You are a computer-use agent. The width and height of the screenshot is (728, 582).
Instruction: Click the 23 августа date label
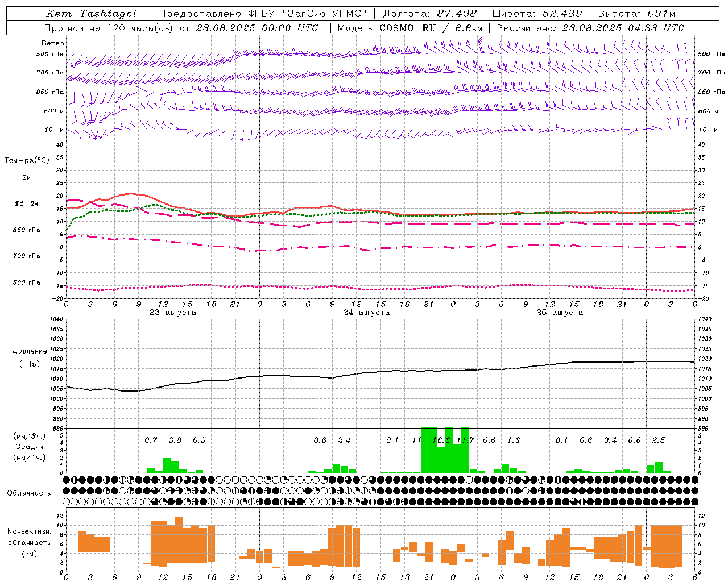(x=173, y=313)
